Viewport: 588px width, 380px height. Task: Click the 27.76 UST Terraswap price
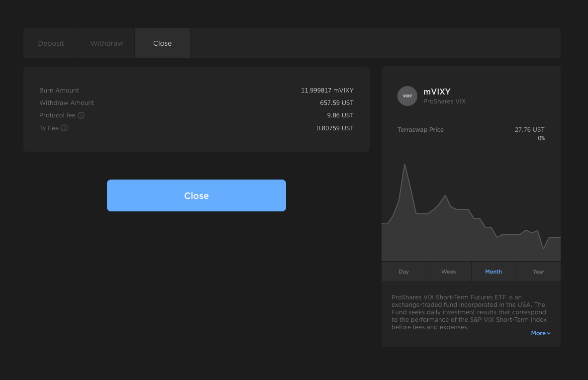click(x=529, y=130)
